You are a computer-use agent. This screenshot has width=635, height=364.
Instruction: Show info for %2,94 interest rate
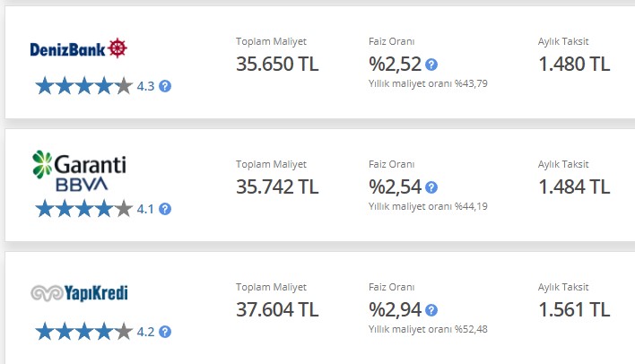tap(431, 310)
